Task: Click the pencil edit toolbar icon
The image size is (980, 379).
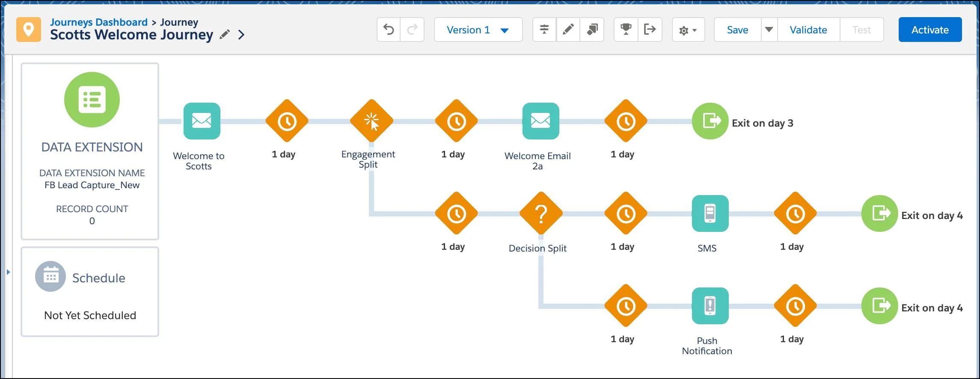Action: point(568,30)
